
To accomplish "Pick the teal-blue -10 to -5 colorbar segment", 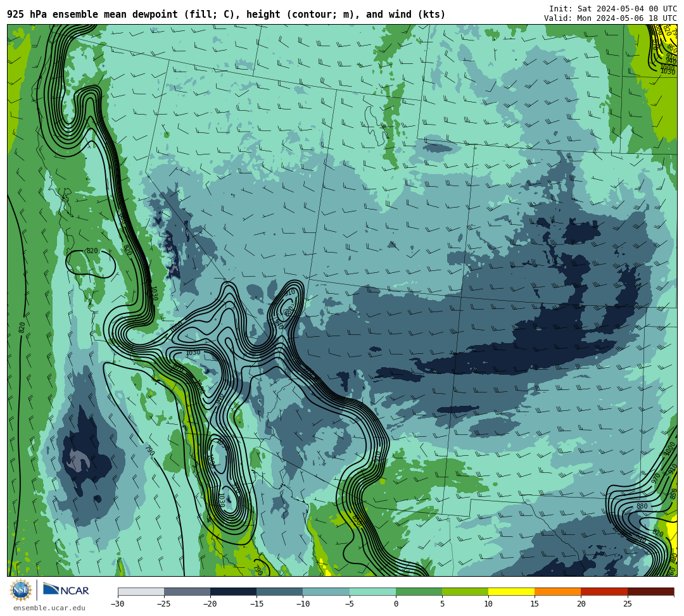I will [326, 591].
